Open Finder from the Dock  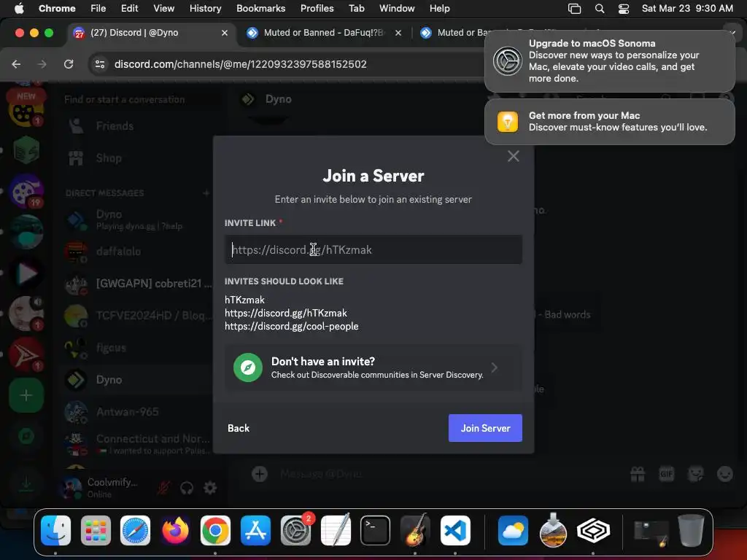[55, 531]
